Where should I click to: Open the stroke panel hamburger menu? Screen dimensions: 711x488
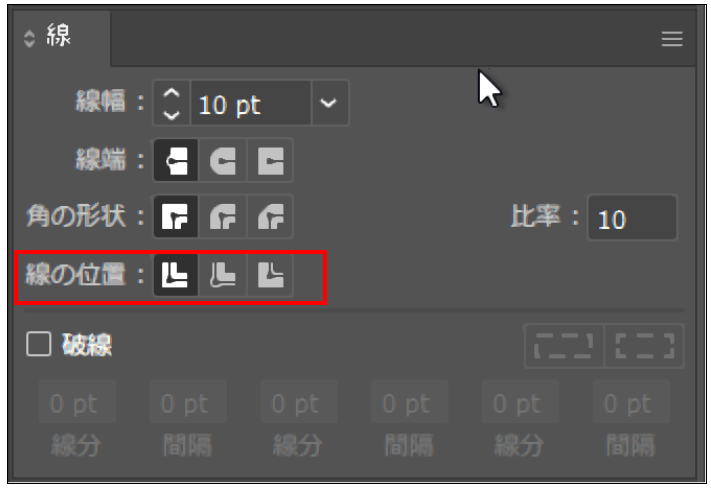click(x=672, y=39)
